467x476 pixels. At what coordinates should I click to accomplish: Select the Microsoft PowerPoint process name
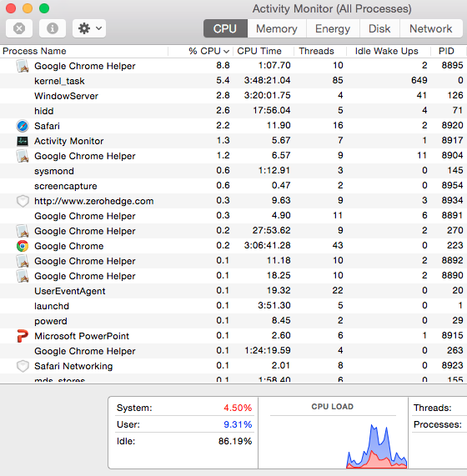coord(82,336)
